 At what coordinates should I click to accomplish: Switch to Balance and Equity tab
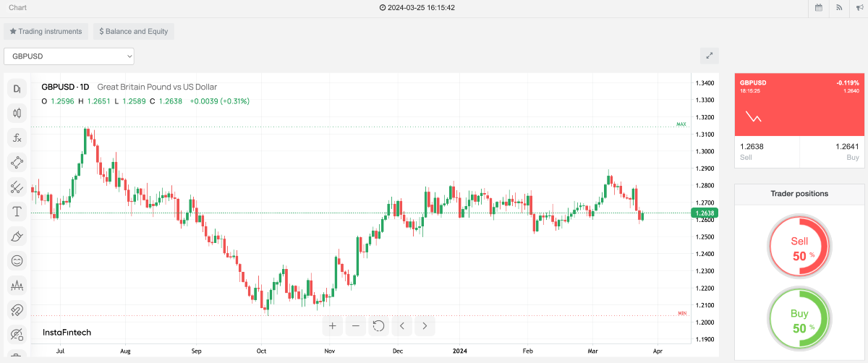[134, 32]
